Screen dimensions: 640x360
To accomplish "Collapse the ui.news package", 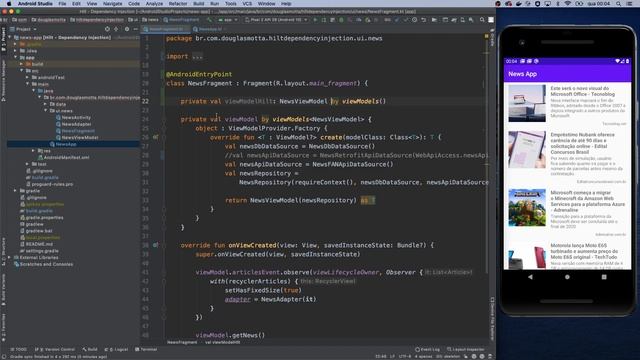I will pos(45,111).
